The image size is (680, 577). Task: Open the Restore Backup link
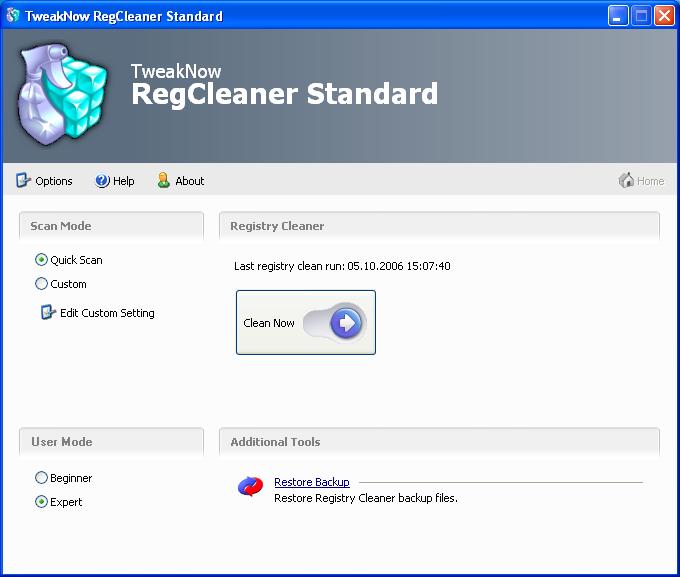(x=312, y=482)
